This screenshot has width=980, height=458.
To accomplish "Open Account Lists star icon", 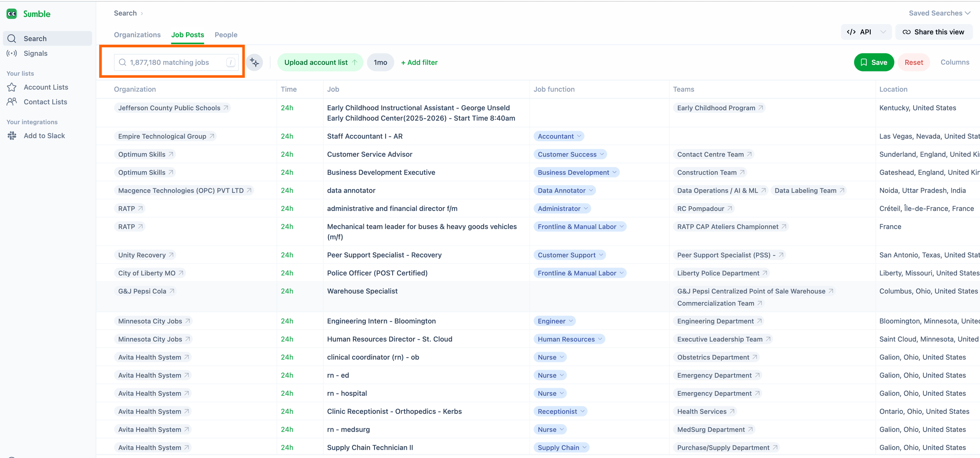I will coord(12,87).
